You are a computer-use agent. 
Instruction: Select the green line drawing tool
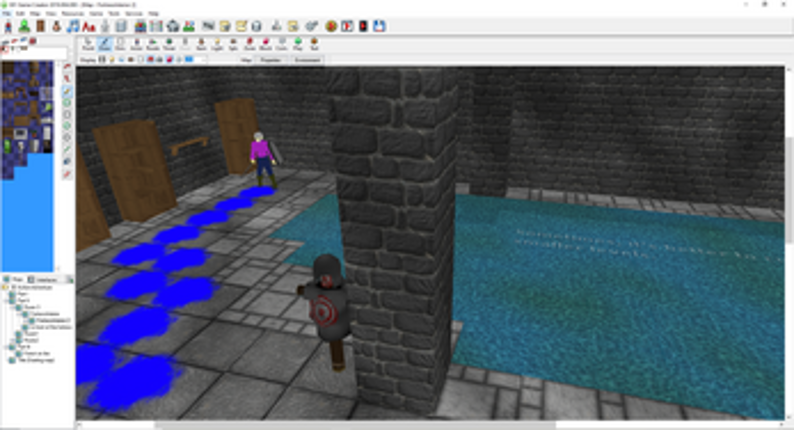[67, 150]
